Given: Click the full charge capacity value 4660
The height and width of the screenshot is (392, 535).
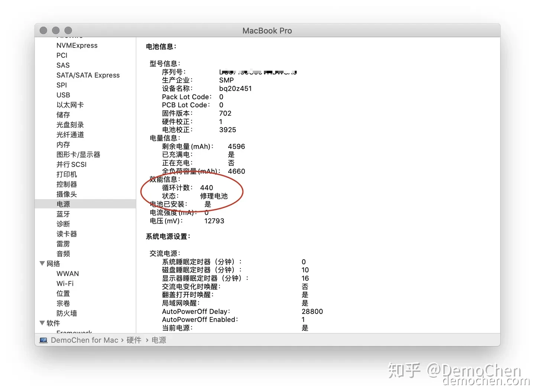Looking at the screenshot, I should (x=237, y=171).
